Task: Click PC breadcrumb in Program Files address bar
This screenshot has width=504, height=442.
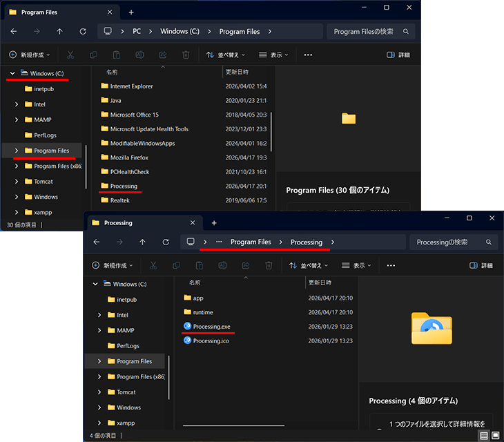Action: (137, 31)
